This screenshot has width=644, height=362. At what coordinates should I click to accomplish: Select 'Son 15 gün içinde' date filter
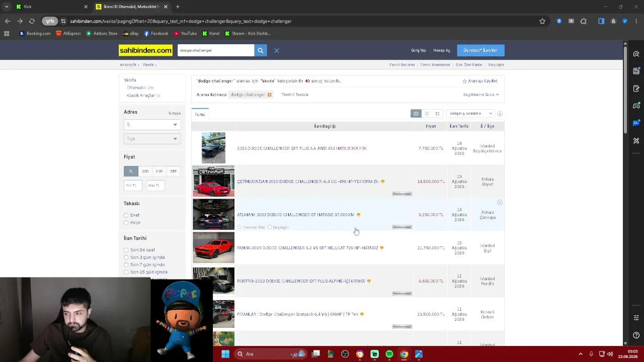126,272
